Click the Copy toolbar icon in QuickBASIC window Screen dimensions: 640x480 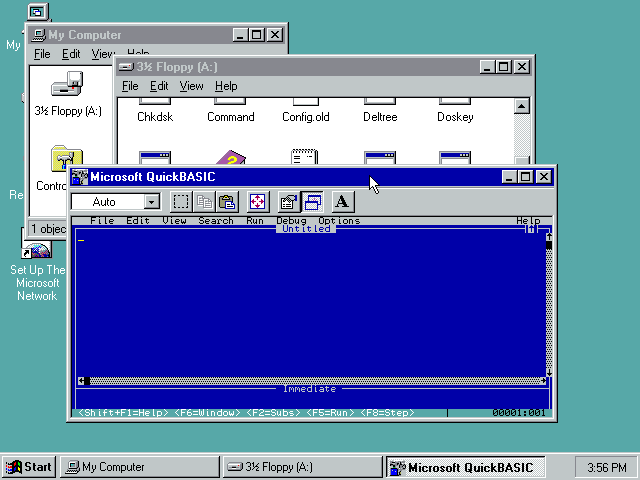(x=204, y=202)
